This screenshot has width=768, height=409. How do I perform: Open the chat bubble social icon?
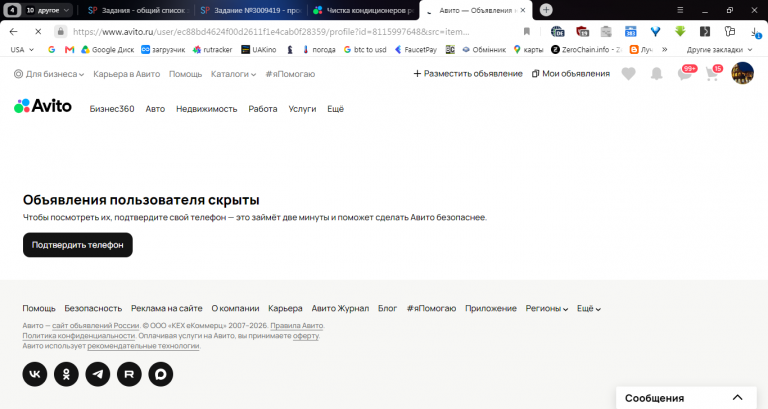point(161,374)
